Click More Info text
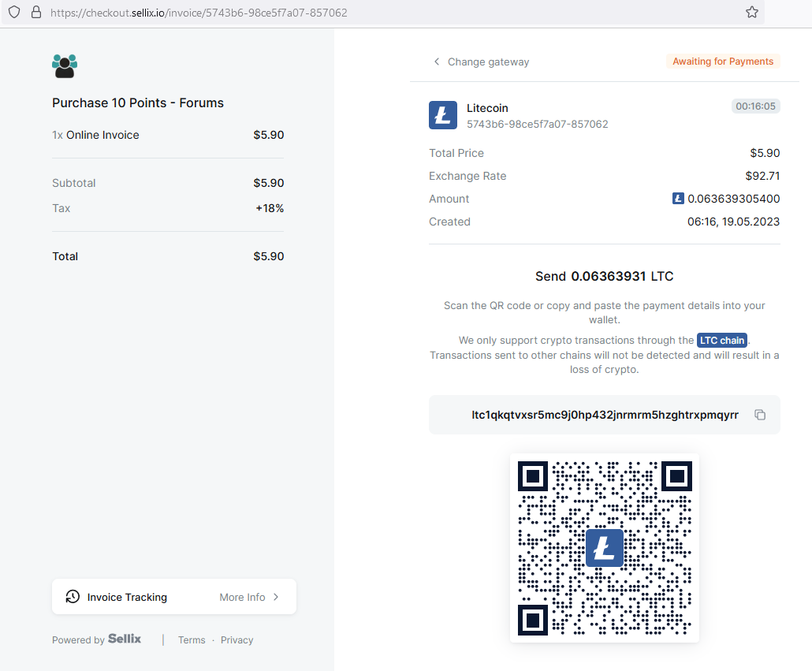Image resolution: width=812 pixels, height=671 pixels. pyautogui.click(x=242, y=597)
